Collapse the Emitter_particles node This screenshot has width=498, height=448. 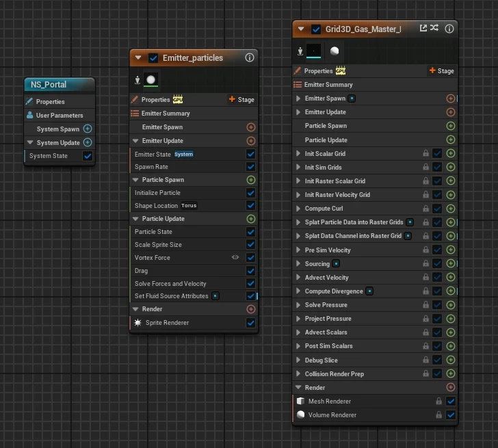(x=138, y=57)
